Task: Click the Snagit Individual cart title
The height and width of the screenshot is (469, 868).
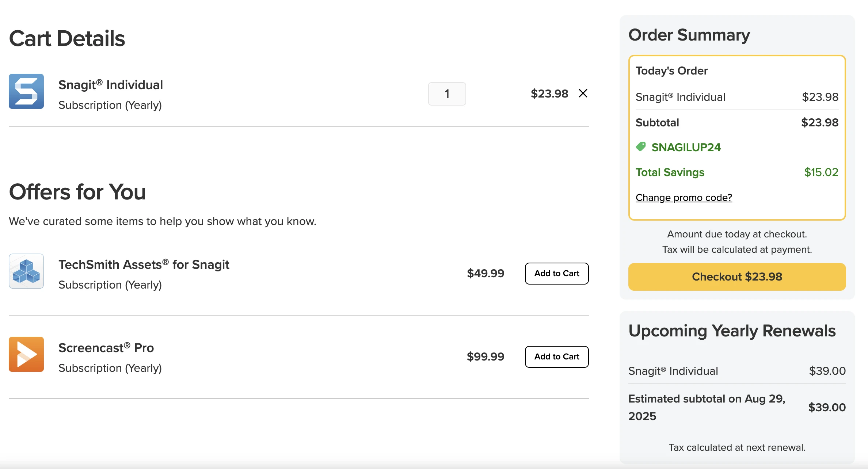Action: click(x=111, y=85)
